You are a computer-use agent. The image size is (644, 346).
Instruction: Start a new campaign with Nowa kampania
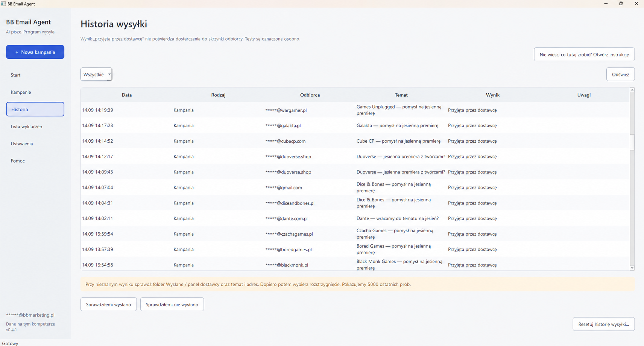(35, 52)
